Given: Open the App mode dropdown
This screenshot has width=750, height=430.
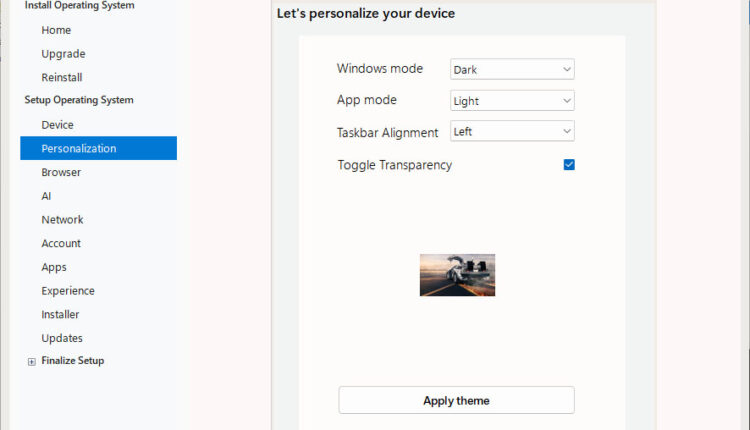Looking at the screenshot, I should click(512, 101).
